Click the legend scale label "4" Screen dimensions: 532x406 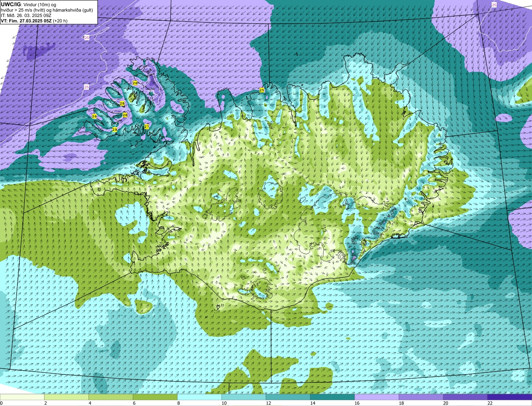(x=90, y=403)
